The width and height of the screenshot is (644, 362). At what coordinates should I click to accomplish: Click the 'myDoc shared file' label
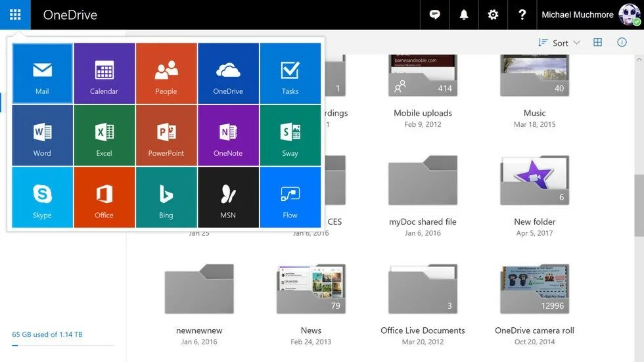click(x=423, y=221)
